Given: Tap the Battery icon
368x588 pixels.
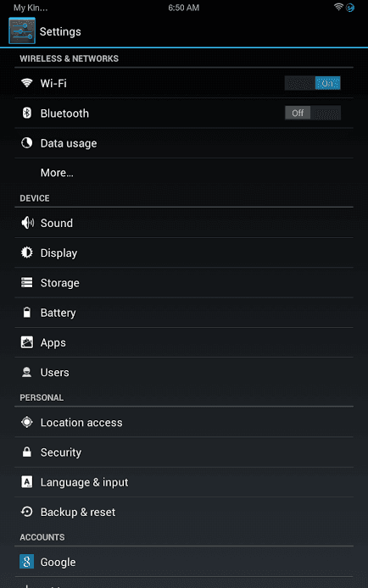Looking at the screenshot, I should click(26, 313).
